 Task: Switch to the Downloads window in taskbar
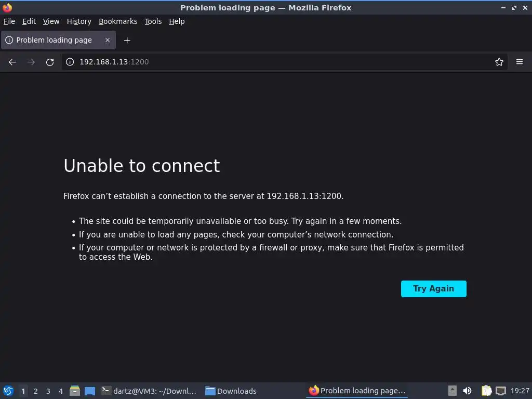[x=231, y=391]
